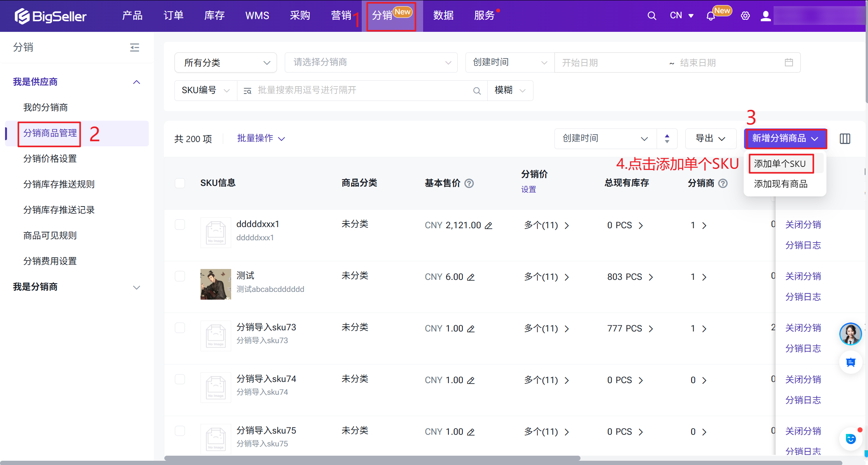Image resolution: width=868 pixels, height=465 pixels.
Task: Collapse the sidebar with the menu-fold icon
Action: pyautogui.click(x=134, y=47)
